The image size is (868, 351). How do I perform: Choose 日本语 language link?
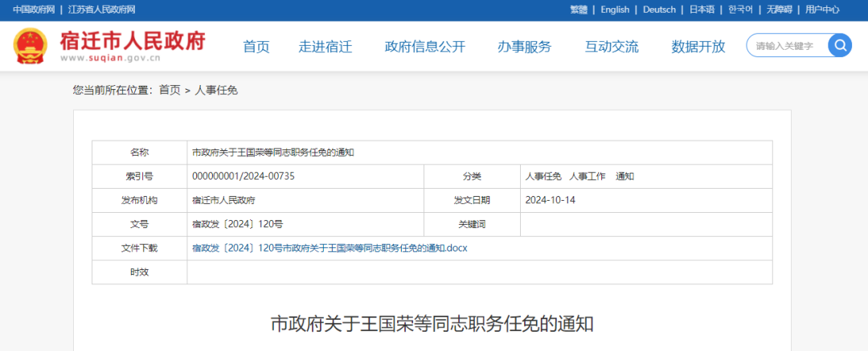click(x=702, y=10)
